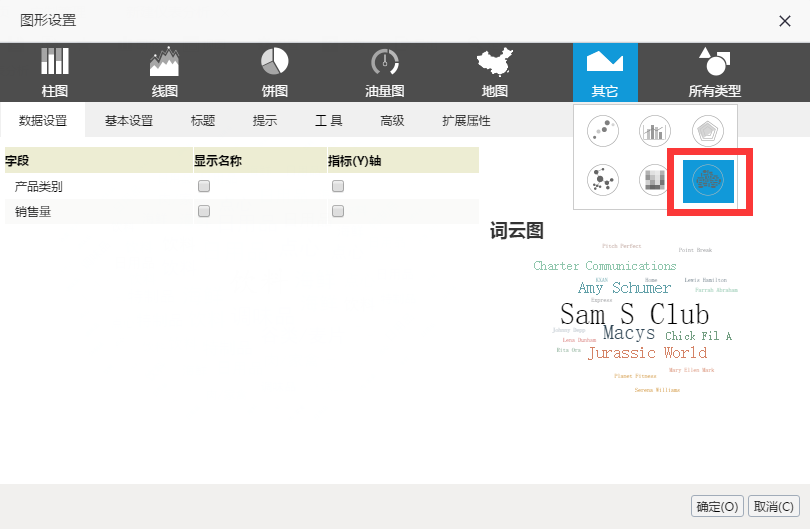This screenshot has width=810, height=529.
Task: Choose the word cloud chart icon
Action: pos(708,181)
